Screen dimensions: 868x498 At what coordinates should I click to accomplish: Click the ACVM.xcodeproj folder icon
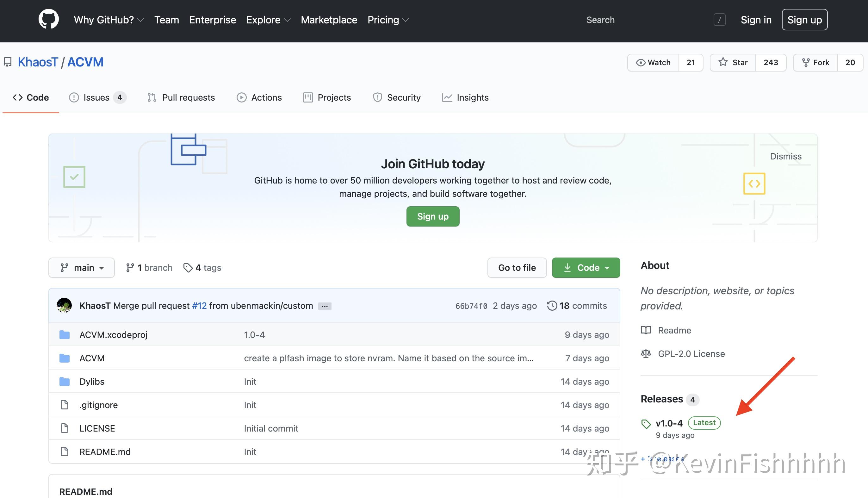[64, 334]
